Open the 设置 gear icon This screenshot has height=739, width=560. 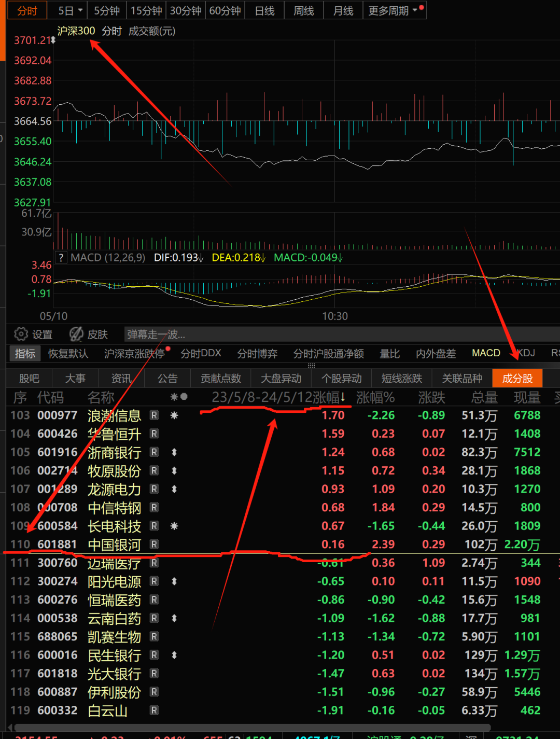coord(21,334)
